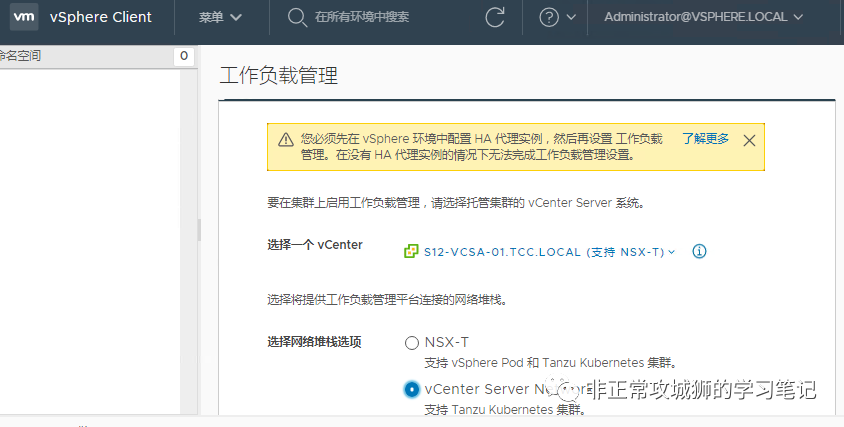Click the VMware vm logo icon

coord(24,17)
